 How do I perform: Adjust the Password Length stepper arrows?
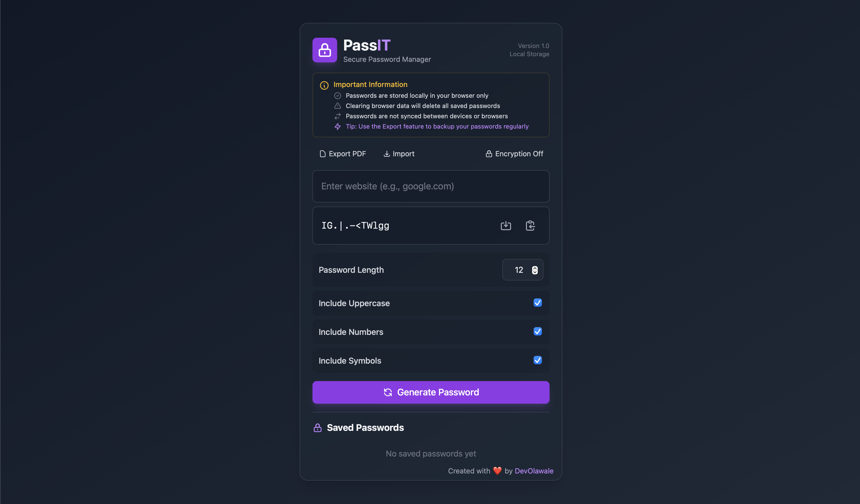point(535,270)
